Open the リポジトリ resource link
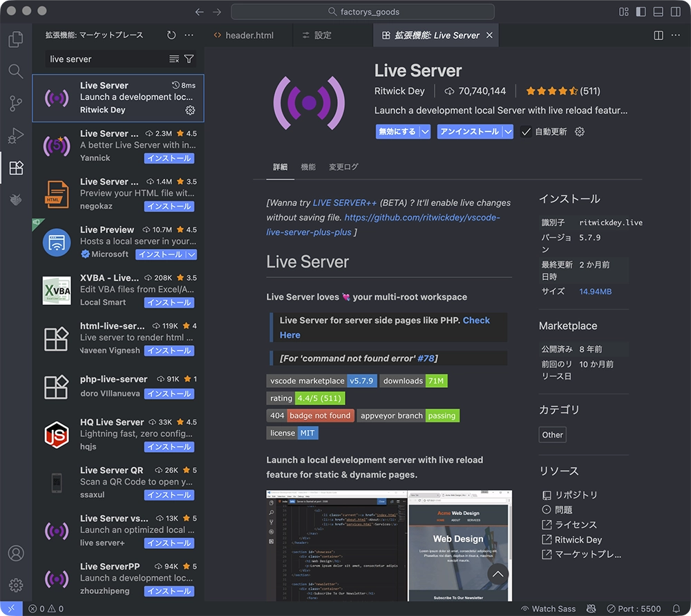 [576, 495]
